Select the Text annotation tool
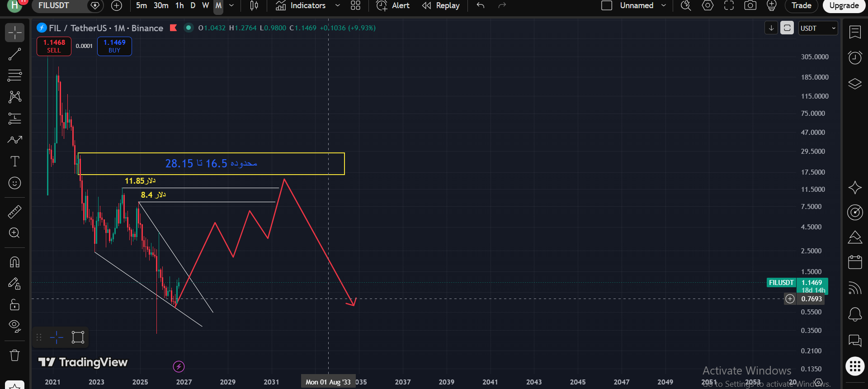868x389 pixels. (14, 161)
